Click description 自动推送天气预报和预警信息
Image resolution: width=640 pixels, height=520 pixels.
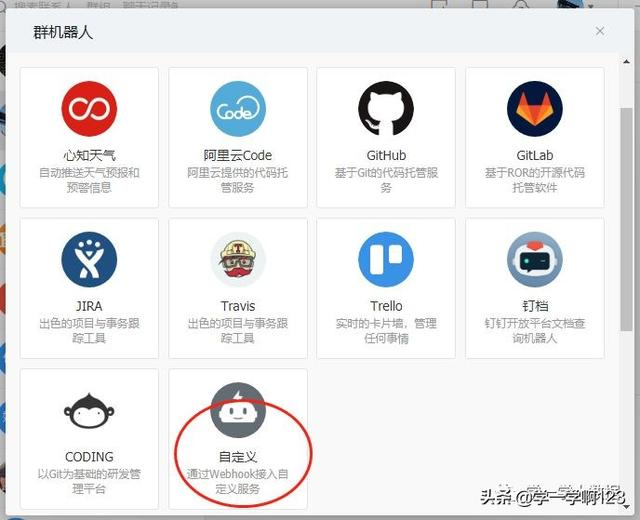click(x=89, y=180)
